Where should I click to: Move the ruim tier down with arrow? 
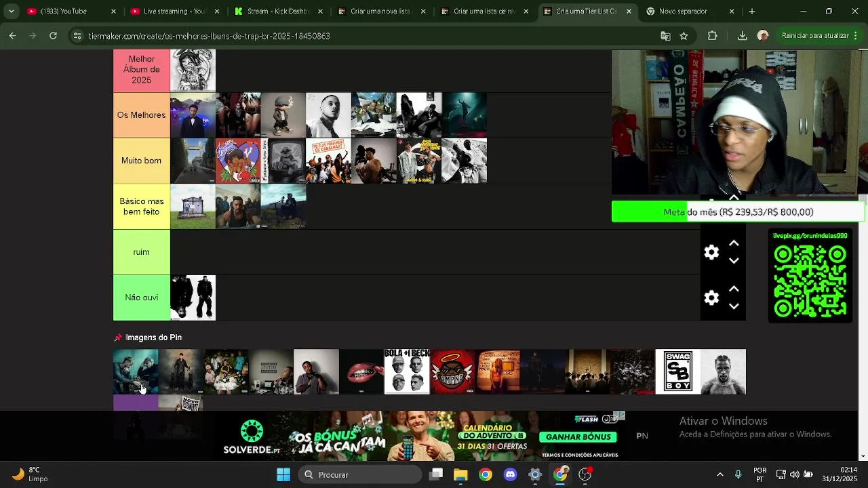(734, 261)
